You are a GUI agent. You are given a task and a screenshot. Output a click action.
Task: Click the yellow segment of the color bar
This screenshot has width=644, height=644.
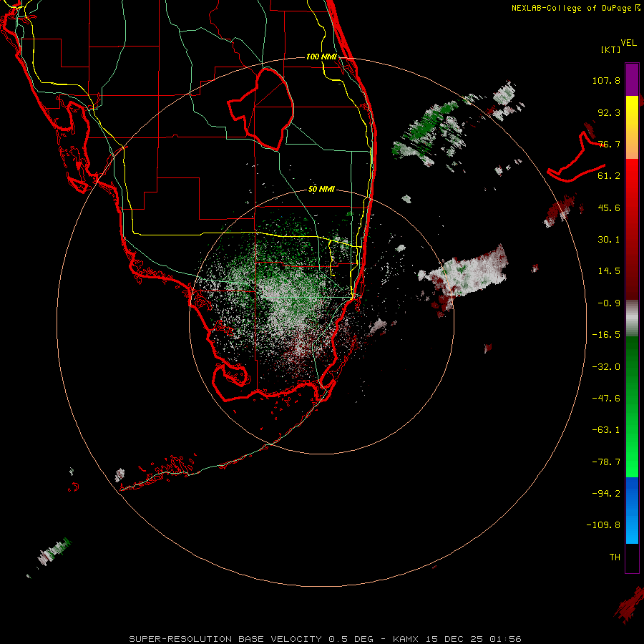click(632, 112)
